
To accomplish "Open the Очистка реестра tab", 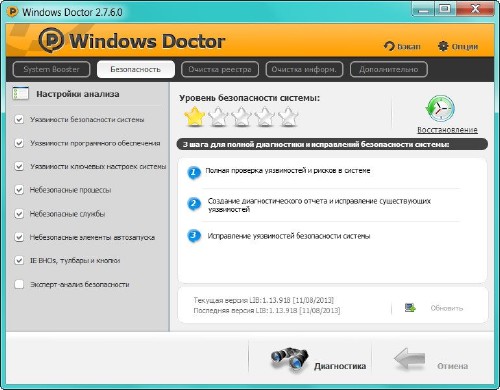I will coord(220,69).
